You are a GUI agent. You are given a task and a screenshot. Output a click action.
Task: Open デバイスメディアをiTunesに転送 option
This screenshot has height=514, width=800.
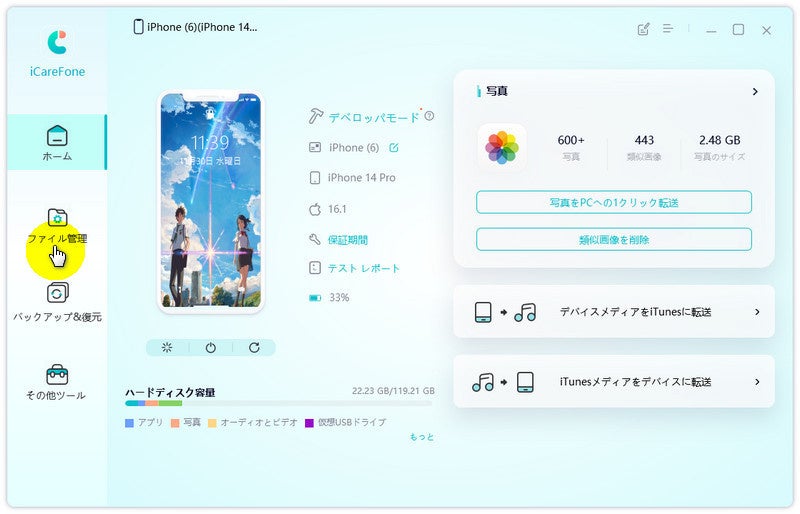(614, 311)
